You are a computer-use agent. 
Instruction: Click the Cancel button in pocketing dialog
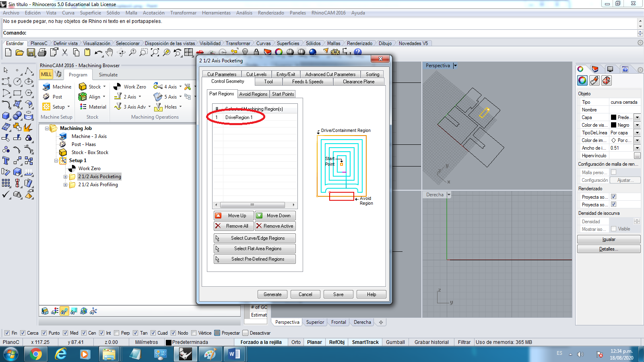point(305,294)
